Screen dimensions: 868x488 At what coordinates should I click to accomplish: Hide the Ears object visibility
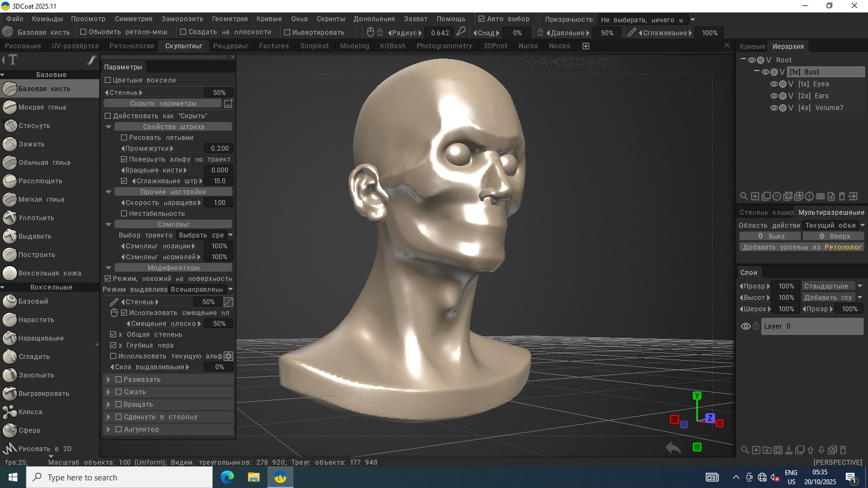(774, 96)
